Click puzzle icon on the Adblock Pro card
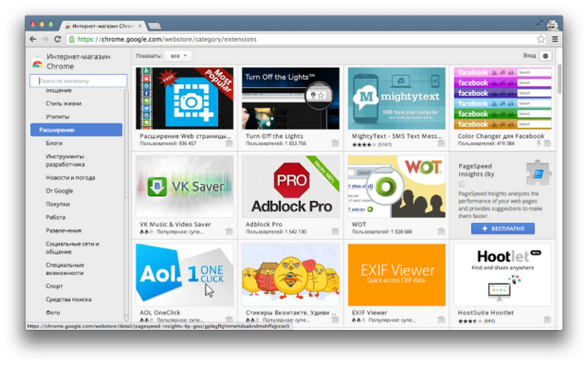The width and height of the screenshot is (588, 365). pos(336,231)
